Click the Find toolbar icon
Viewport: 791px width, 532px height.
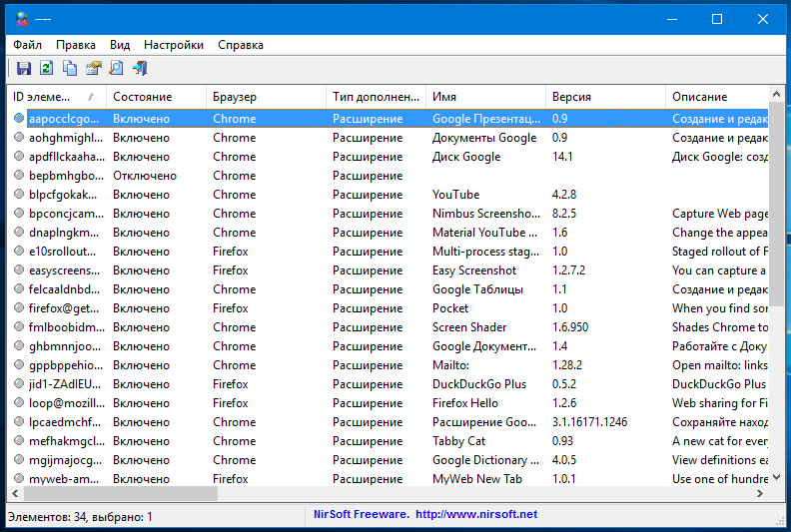[117, 68]
